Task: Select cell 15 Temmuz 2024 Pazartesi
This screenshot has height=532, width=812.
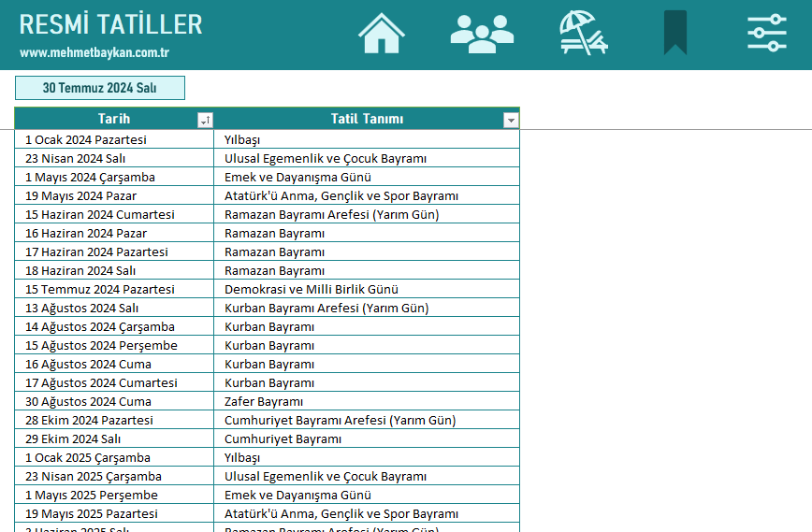Action: [x=114, y=288]
